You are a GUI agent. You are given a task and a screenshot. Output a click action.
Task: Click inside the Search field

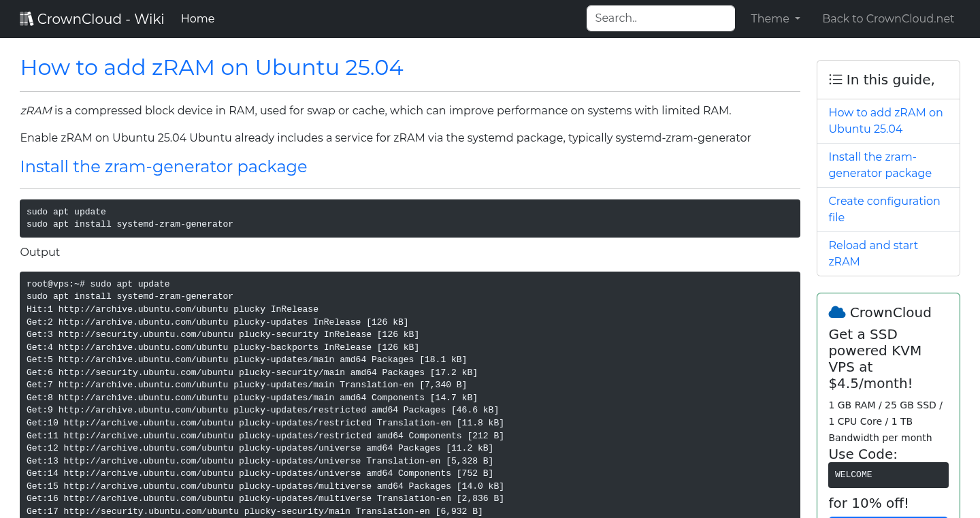(659, 18)
